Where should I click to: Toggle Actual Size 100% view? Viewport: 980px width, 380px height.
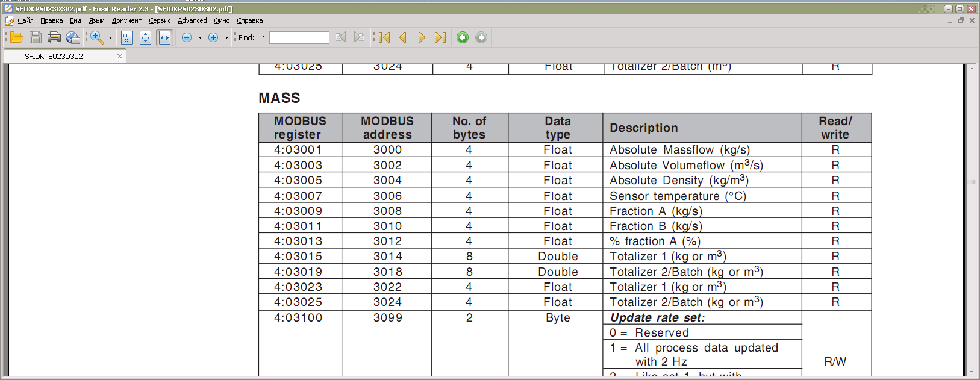126,37
